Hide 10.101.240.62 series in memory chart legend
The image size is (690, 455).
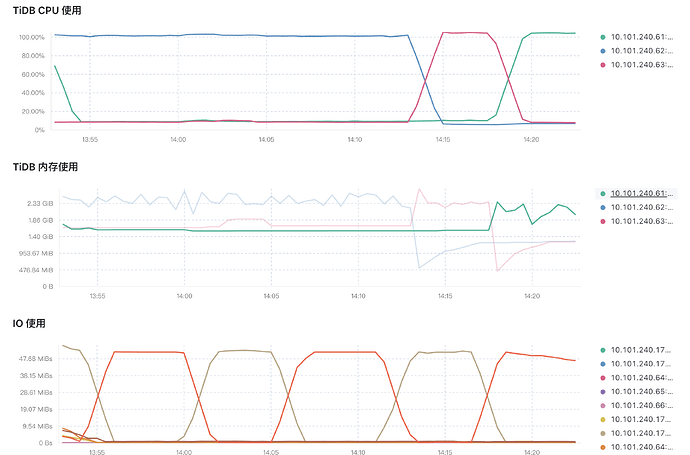[x=644, y=207]
